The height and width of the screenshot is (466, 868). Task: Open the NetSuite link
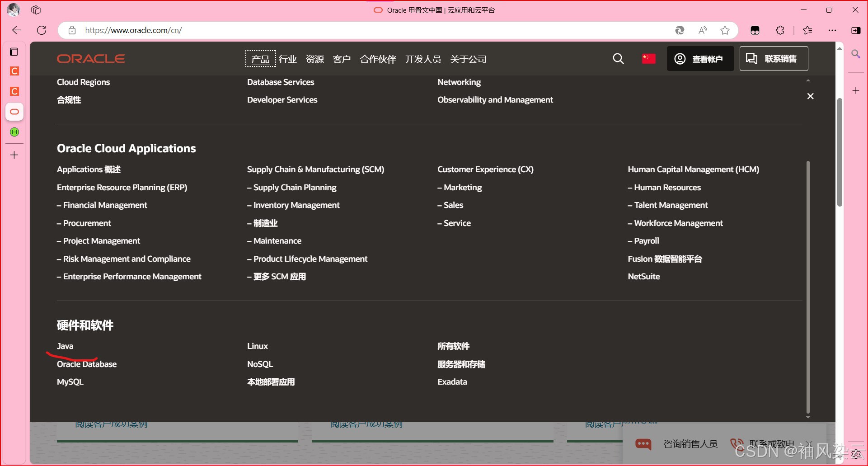[644, 277]
